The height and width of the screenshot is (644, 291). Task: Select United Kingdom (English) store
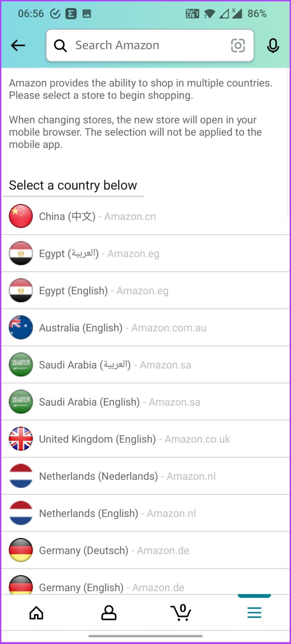click(134, 439)
